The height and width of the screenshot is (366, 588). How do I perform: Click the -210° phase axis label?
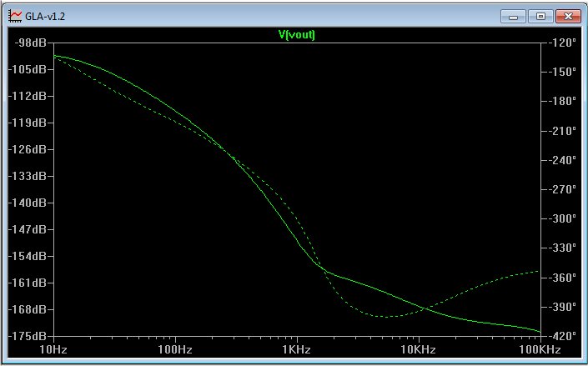(x=562, y=131)
